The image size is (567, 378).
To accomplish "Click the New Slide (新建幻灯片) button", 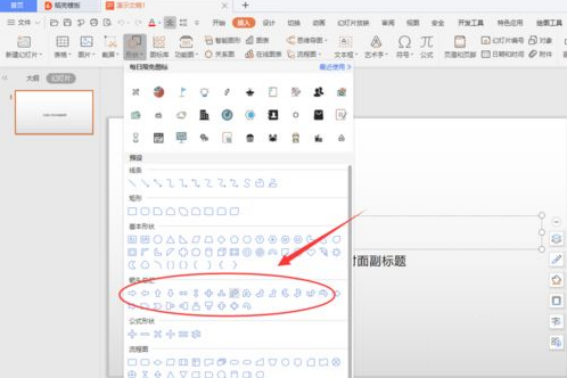I will pyautogui.click(x=24, y=47).
